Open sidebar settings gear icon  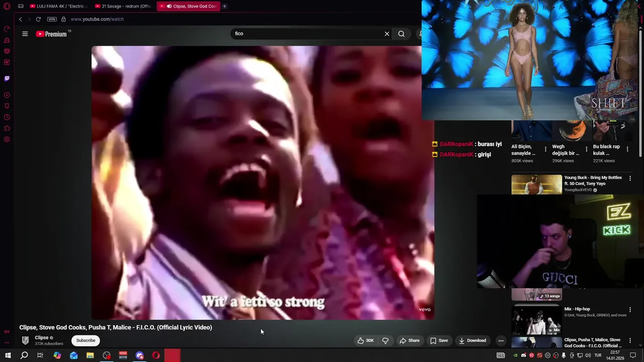click(x=7, y=139)
